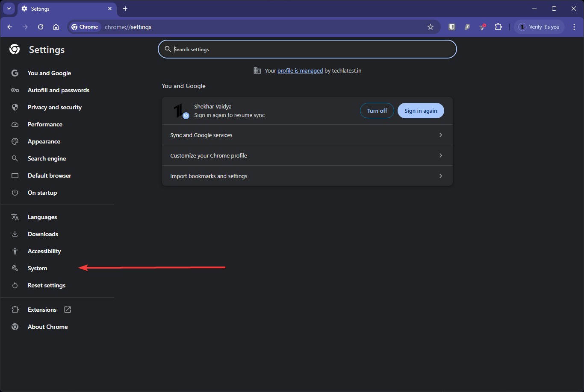This screenshot has width=584, height=392.
Task: Open the Downloads arrow icon in sidebar
Action: tap(15, 234)
